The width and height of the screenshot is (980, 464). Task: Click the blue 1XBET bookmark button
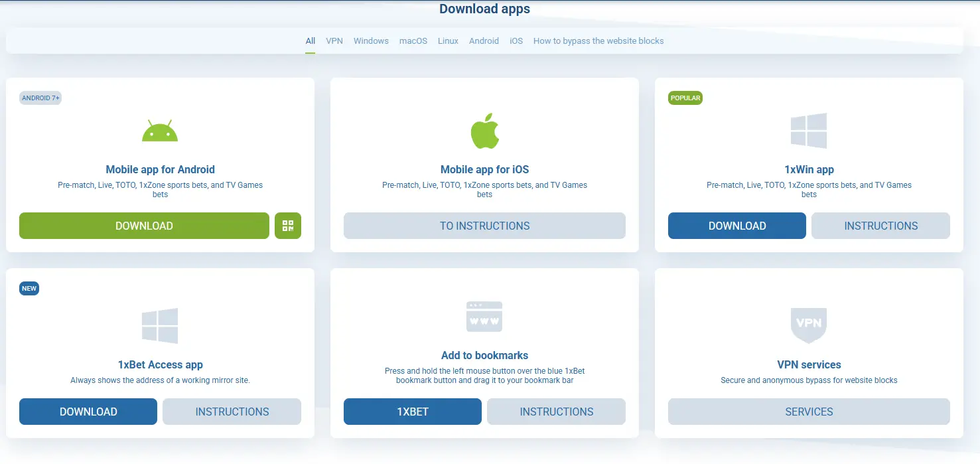click(413, 412)
